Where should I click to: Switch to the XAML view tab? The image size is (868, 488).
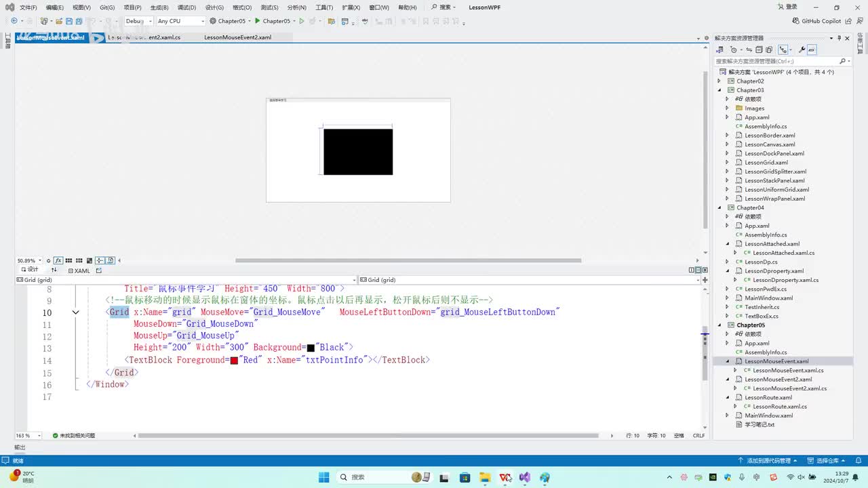(x=79, y=270)
